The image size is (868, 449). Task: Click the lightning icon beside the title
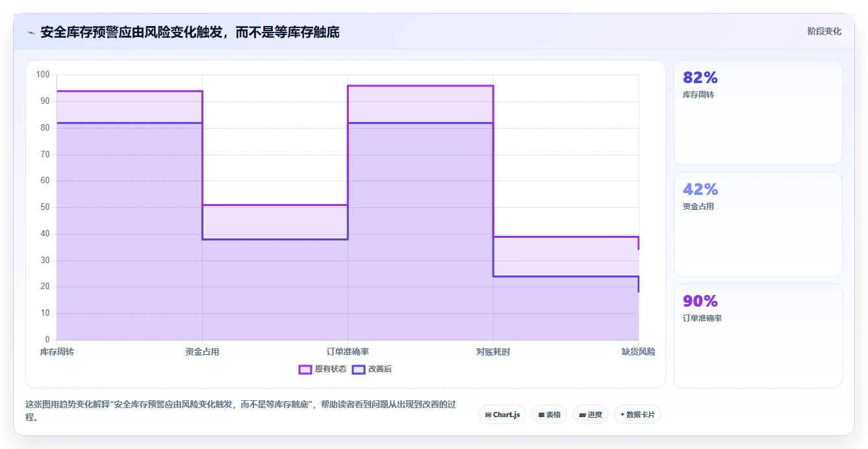coord(31,32)
